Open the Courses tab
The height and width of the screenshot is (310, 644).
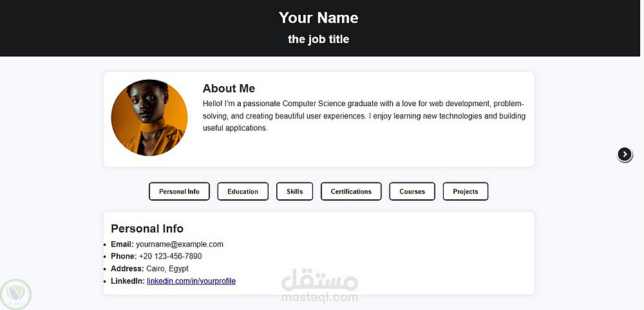(x=412, y=192)
